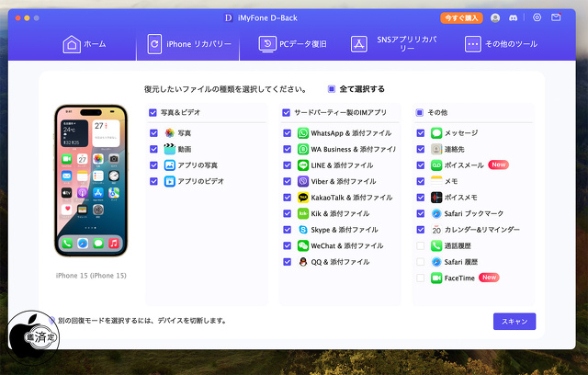This screenshot has height=375, width=588.
Task: Click the 写真 Photos flower icon
Action: click(x=169, y=133)
